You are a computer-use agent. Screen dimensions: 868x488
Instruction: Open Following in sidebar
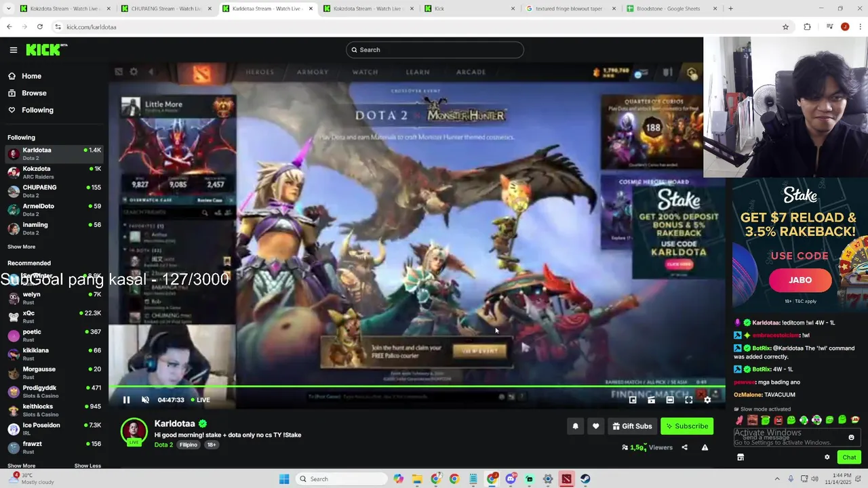(x=31, y=110)
